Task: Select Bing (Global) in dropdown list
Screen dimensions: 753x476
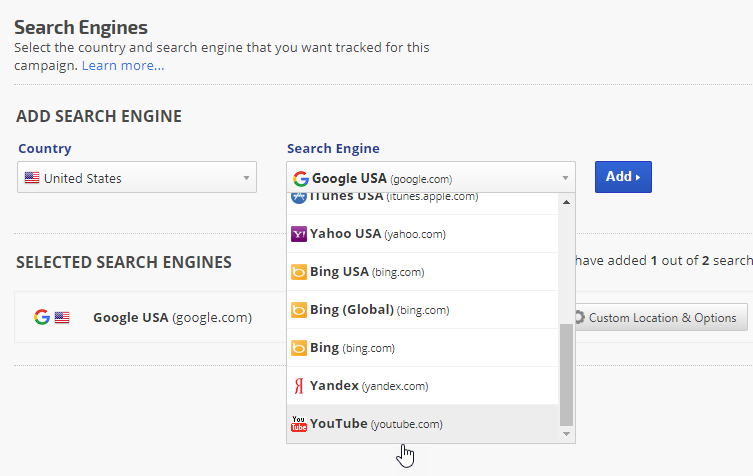Action: [x=423, y=310]
